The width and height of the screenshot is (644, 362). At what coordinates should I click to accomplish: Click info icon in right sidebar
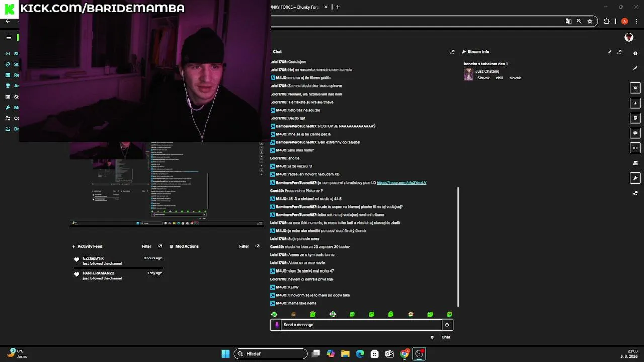[x=635, y=53]
